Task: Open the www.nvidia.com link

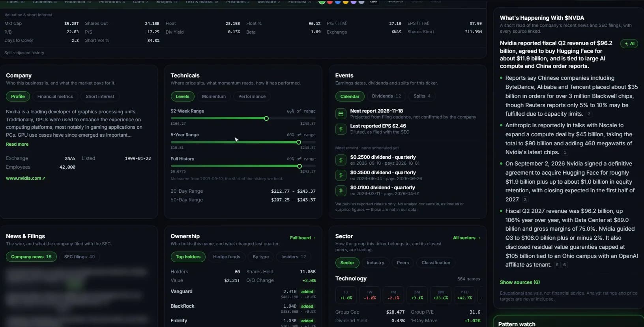Action: click(x=25, y=178)
